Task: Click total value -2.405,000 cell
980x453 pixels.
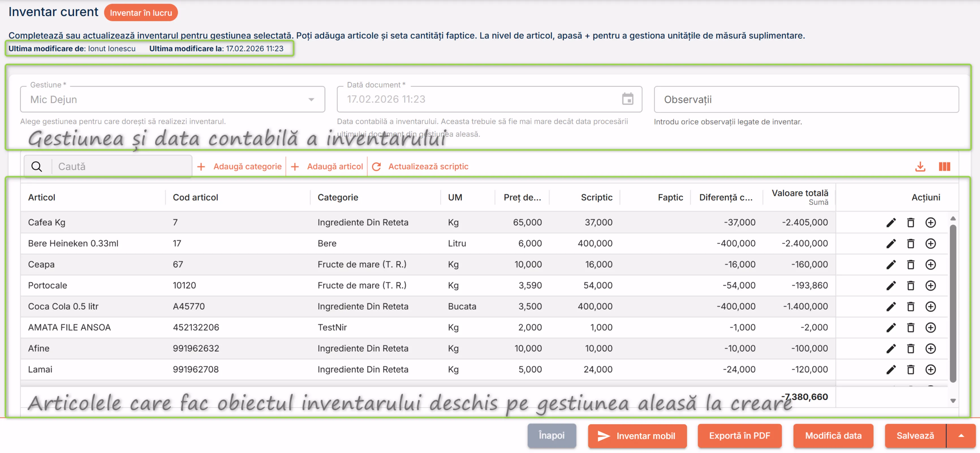Action: (x=805, y=222)
